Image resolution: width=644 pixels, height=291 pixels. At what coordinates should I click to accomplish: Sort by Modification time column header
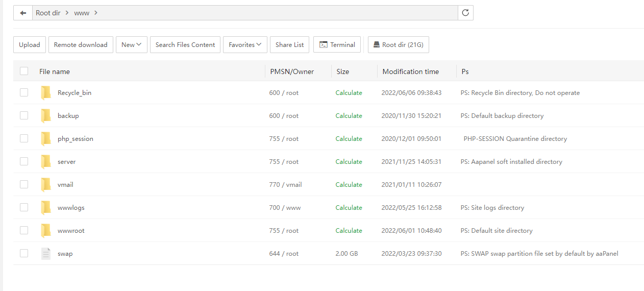[410, 71]
